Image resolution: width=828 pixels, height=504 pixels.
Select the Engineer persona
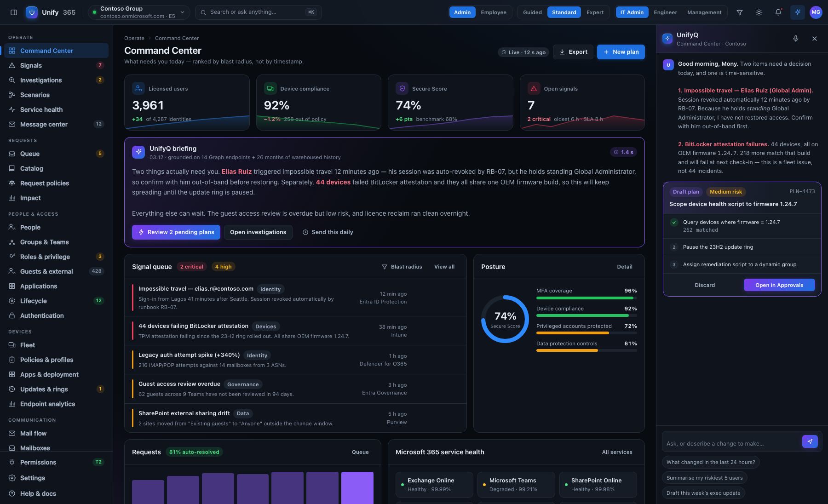(x=665, y=12)
